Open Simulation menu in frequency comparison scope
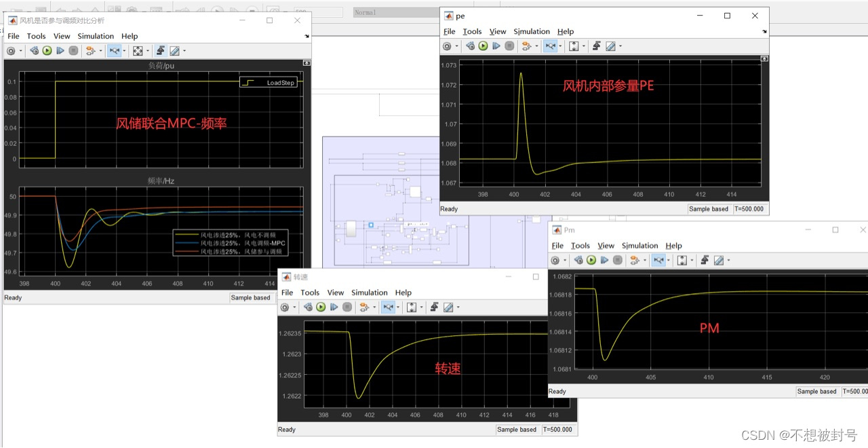Image resolution: width=868 pixels, height=448 pixels. 96,36
